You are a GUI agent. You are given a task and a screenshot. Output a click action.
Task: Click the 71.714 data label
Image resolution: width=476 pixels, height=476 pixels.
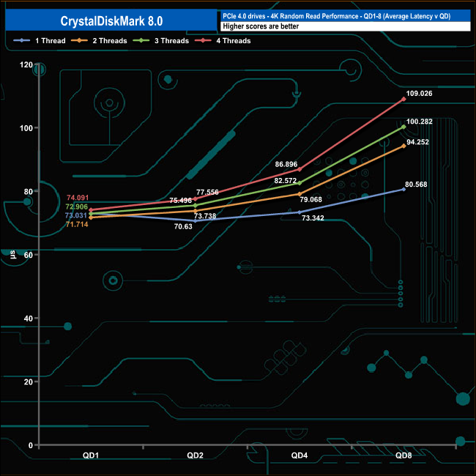click(x=77, y=224)
